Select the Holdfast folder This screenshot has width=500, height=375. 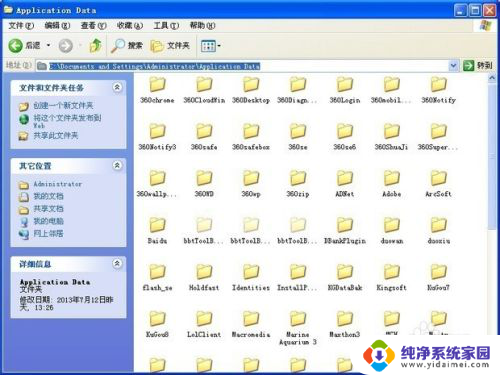[x=204, y=278]
